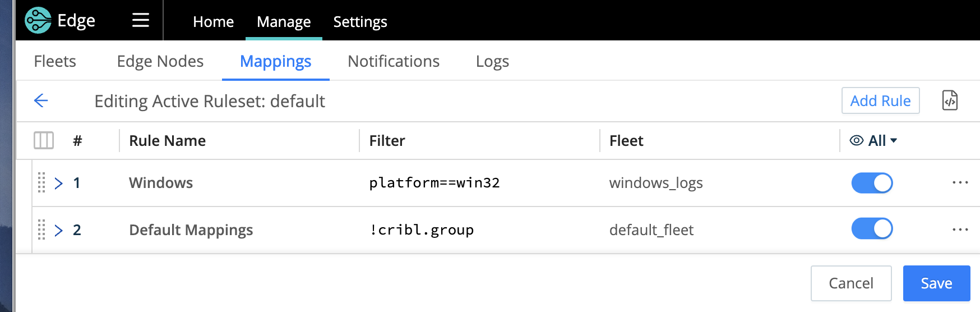Click the platform==win32 filter expression

[x=434, y=183]
